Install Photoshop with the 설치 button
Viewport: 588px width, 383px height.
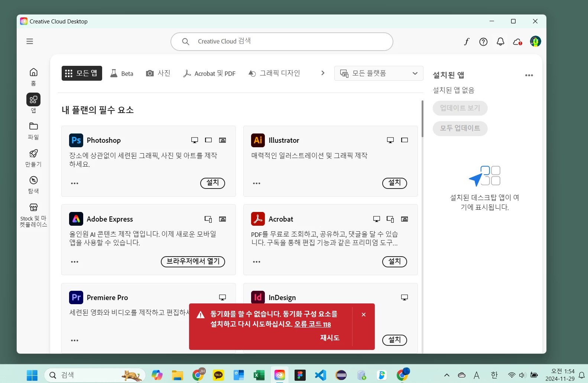(x=212, y=183)
